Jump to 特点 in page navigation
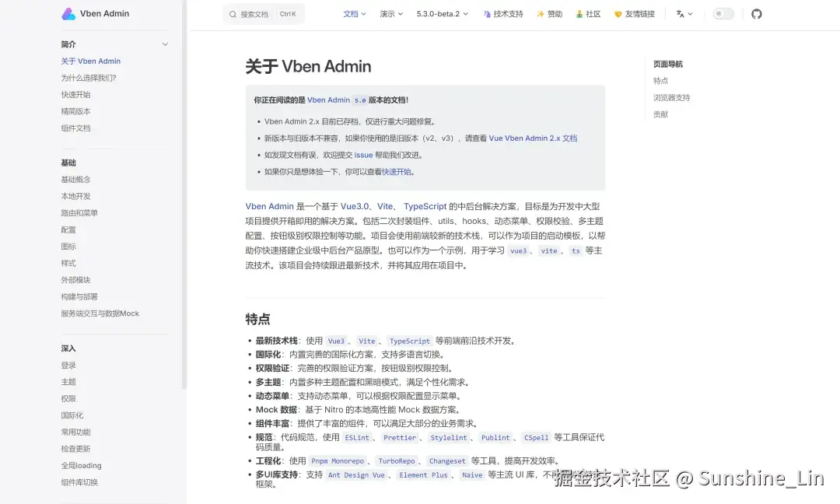 pos(660,81)
